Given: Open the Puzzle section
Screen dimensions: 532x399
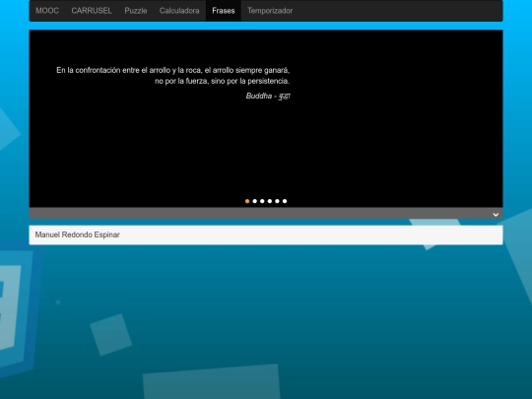Looking at the screenshot, I should pyautogui.click(x=136, y=11).
